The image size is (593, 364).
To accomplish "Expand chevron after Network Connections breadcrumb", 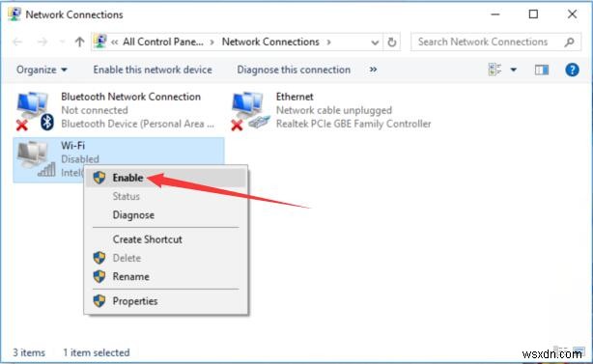I will coord(328,42).
